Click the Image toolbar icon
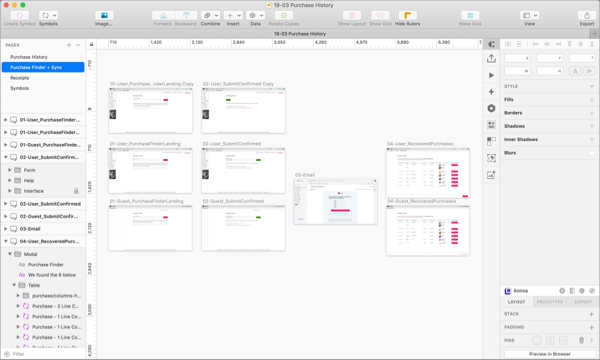 [x=104, y=15]
